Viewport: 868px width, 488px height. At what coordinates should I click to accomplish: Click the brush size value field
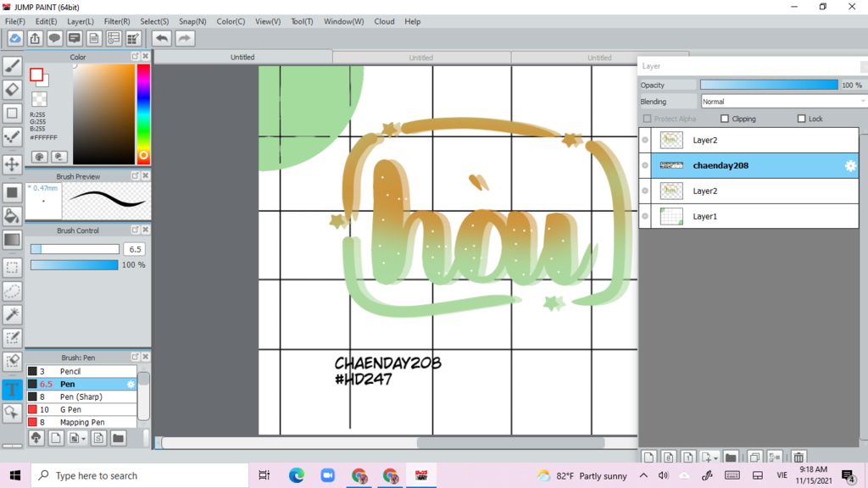pos(135,249)
